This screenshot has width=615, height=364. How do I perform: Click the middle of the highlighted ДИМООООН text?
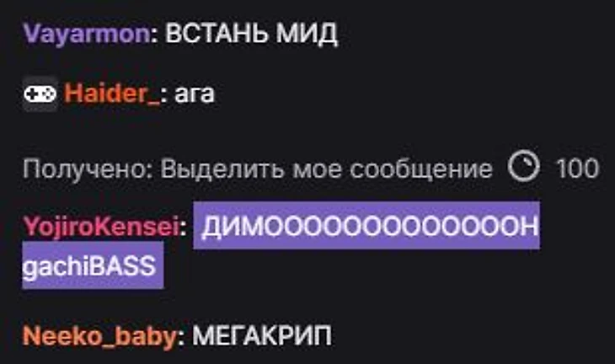click(x=370, y=227)
